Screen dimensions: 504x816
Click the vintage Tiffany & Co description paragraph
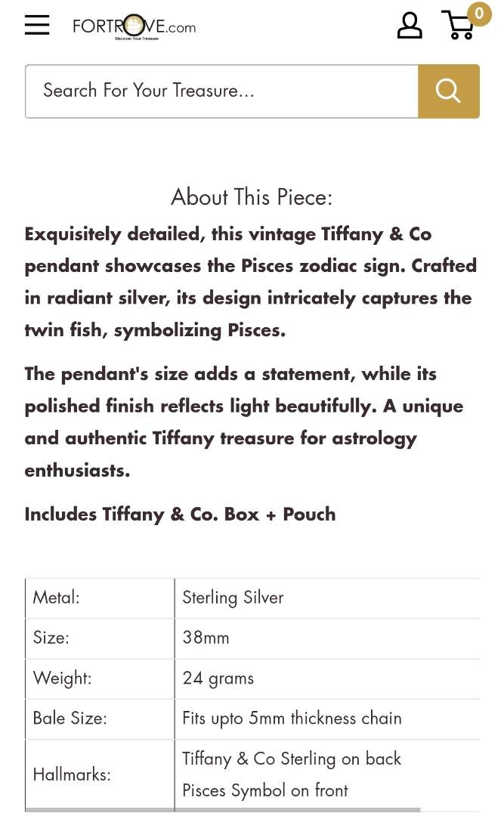pos(251,282)
